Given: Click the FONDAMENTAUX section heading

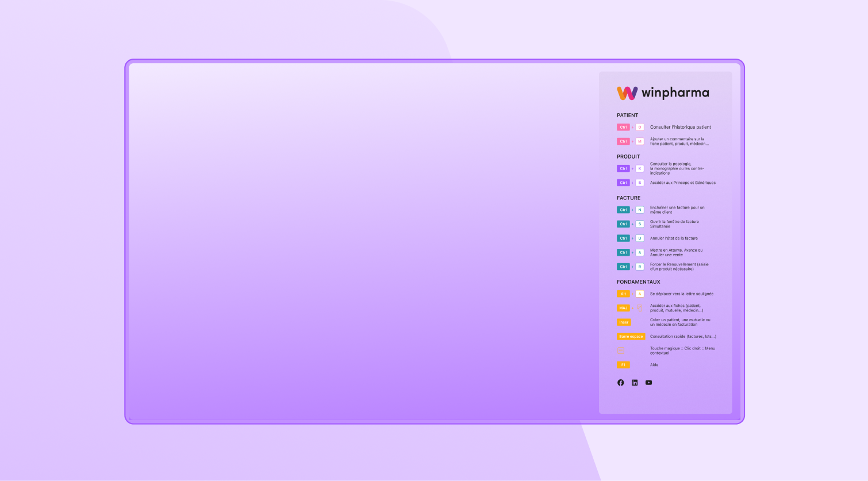Looking at the screenshot, I should [x=638, y=282].
